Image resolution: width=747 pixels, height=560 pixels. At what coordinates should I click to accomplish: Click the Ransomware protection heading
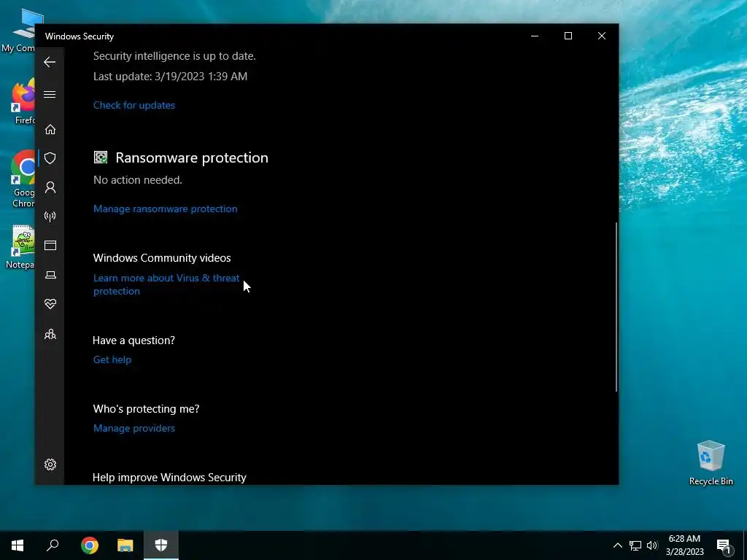192,157
